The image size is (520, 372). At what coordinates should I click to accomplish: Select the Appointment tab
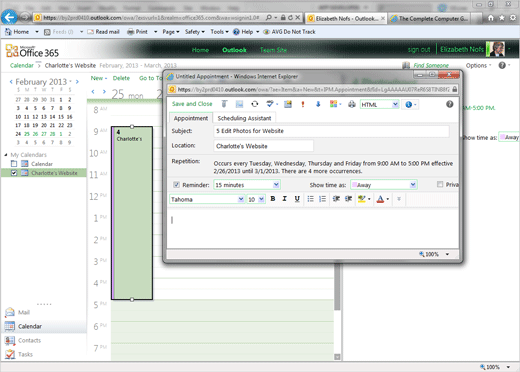(x=191, y=118)
